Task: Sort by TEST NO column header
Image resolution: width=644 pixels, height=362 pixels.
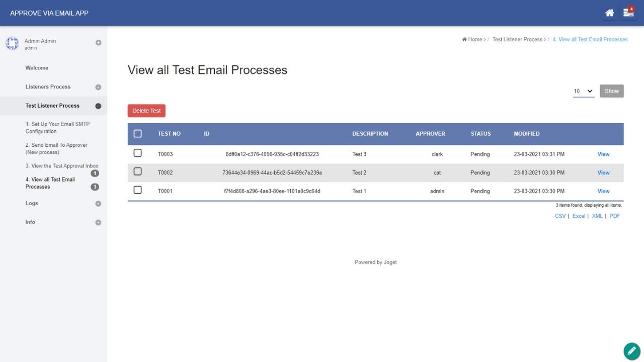Action: pyautogui.click(x=169, y=134)
